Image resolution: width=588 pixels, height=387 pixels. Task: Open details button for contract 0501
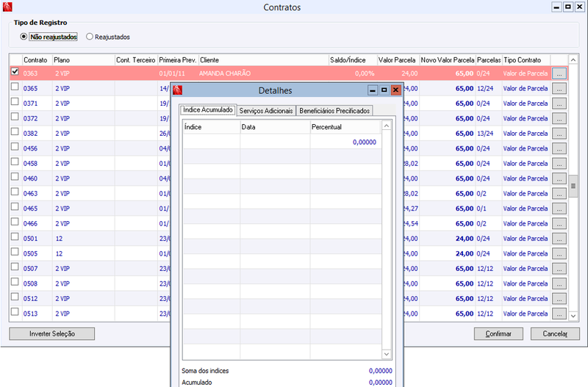(x=559, y=239)
